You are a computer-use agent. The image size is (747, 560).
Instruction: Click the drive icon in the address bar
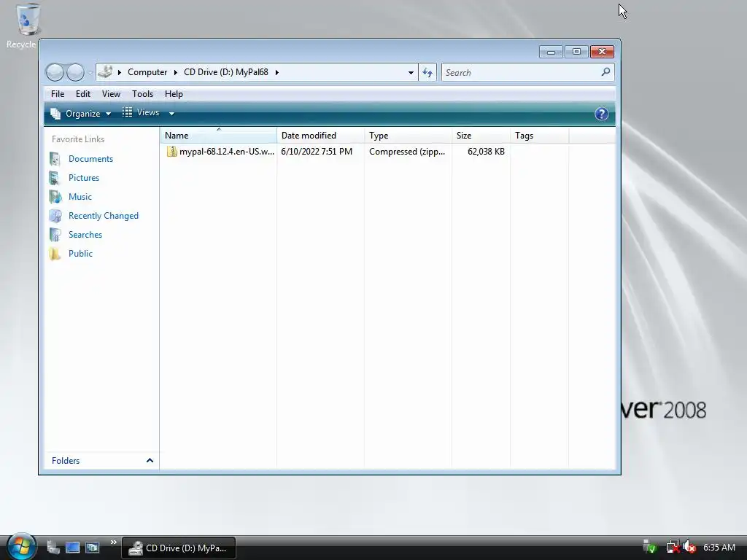105,72
